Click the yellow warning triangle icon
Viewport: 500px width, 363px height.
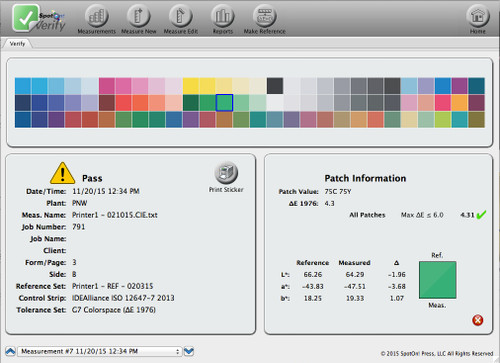[x=62, y=173]
